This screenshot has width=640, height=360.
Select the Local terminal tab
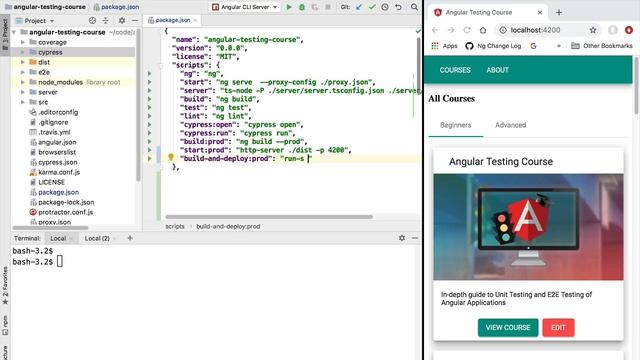point(58,238)
